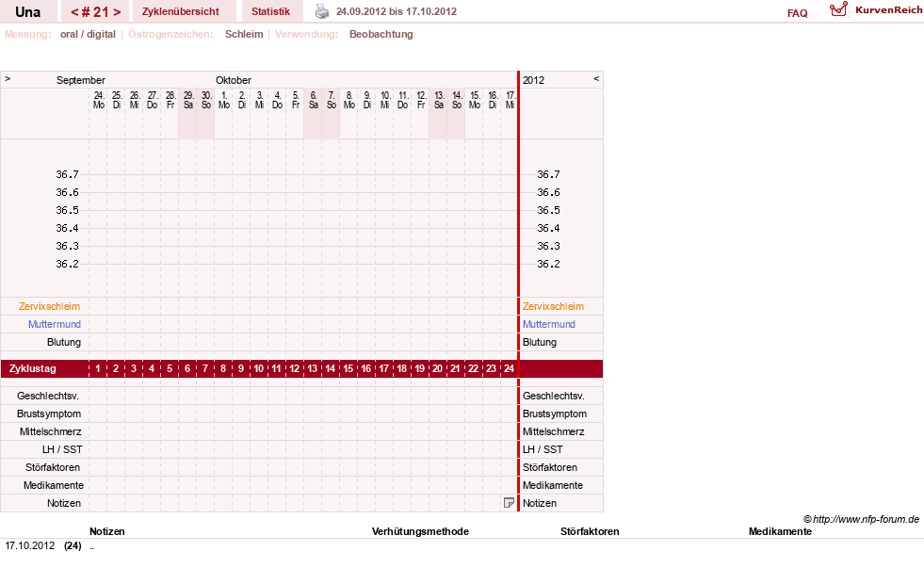Click the Störfaktoren heading in the bottom table
This screenshot has height=568, width=924.
click(x=590, y=531)
